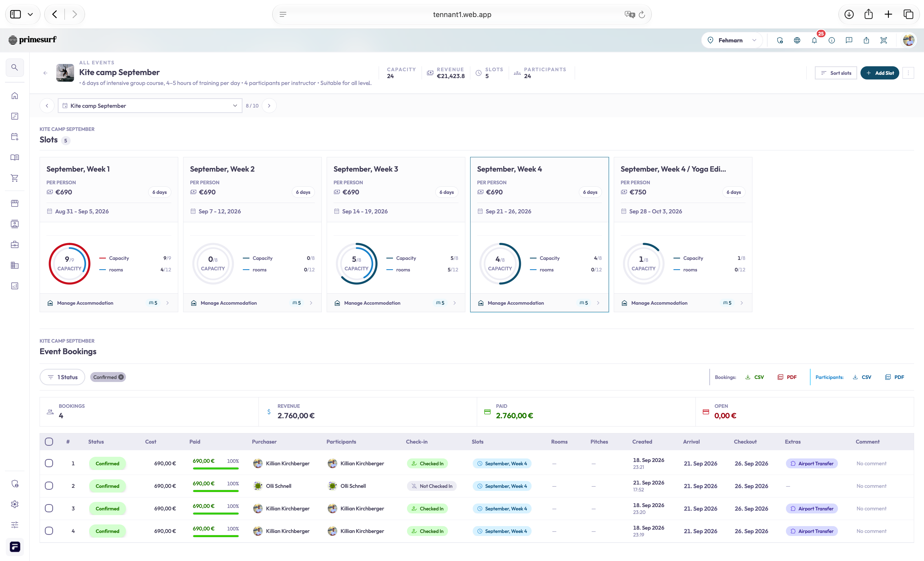Click the Add Slot button
Viewport: 924px width, 561px height.
coord(880,73)
